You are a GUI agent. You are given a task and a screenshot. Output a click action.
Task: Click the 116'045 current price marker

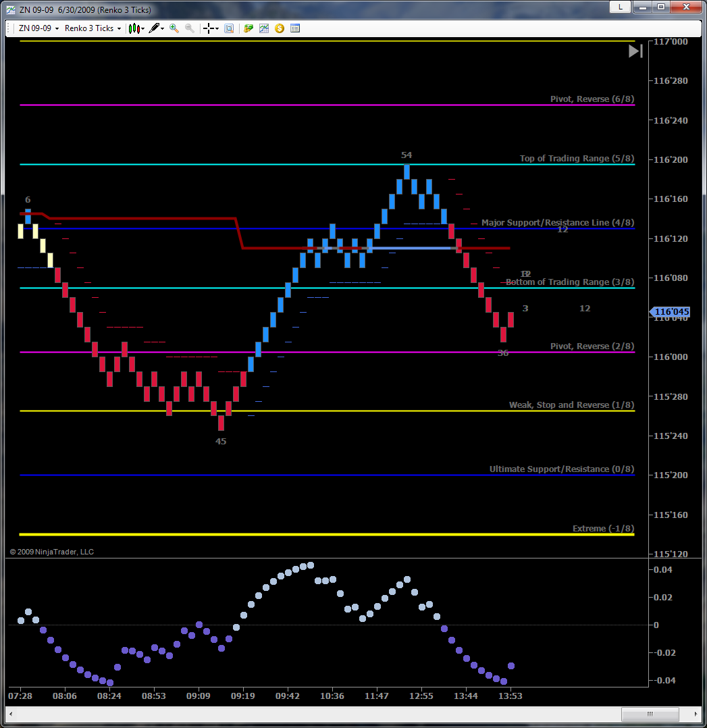(x=671, y=311)
